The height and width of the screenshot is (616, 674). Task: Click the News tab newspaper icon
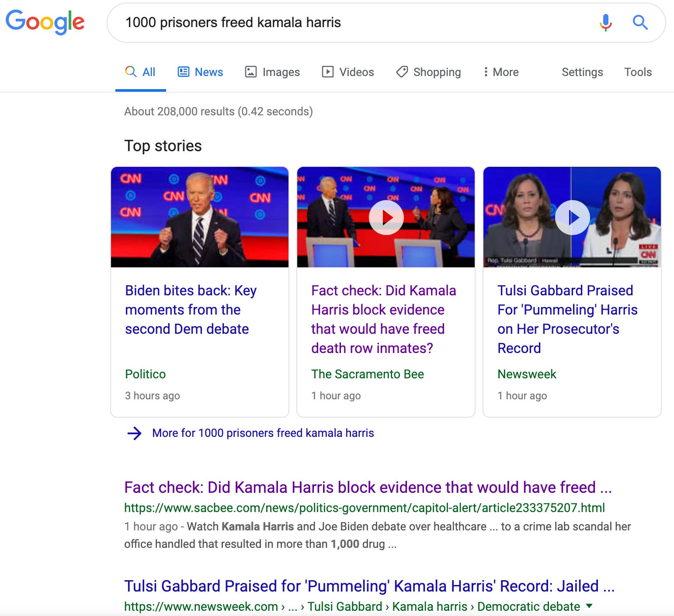coord(184,72)
